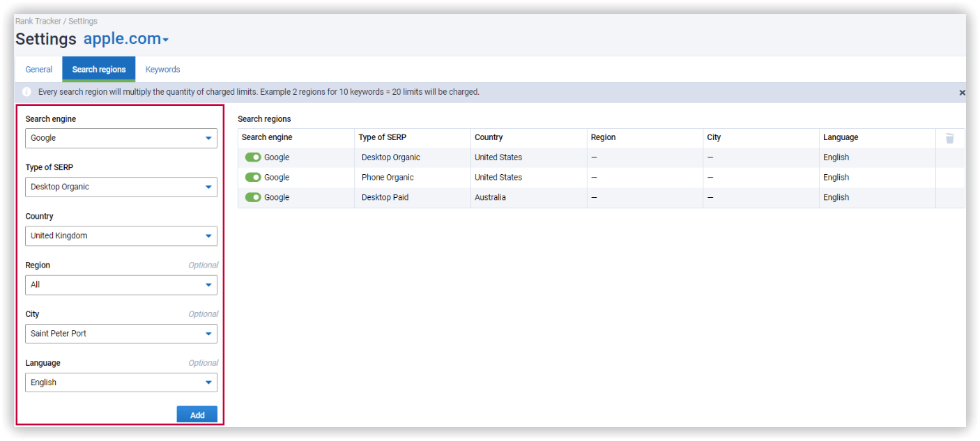Screen dimensions: 980x441
Task: Click the Add button
Action: click(x=197, y=415)
